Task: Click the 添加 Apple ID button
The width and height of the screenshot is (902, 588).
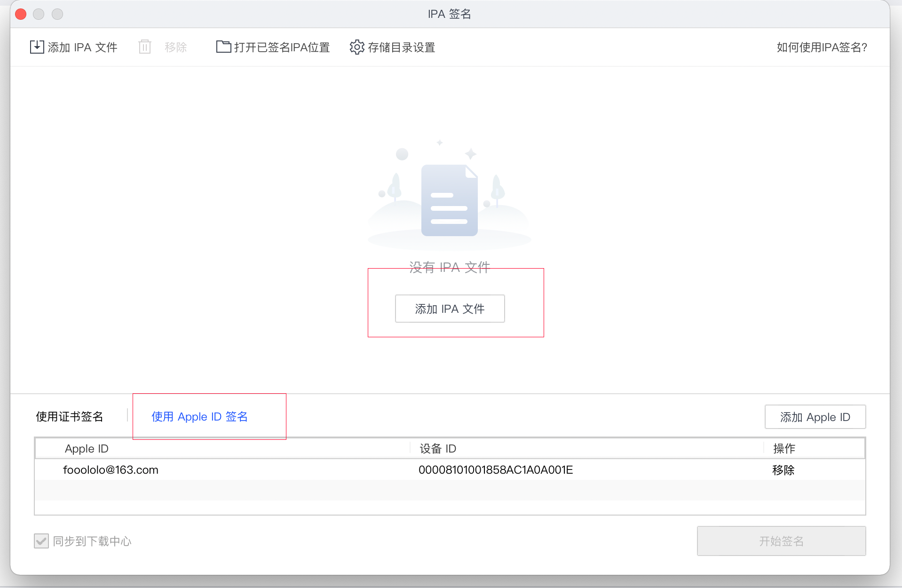Action: [815, 417]
